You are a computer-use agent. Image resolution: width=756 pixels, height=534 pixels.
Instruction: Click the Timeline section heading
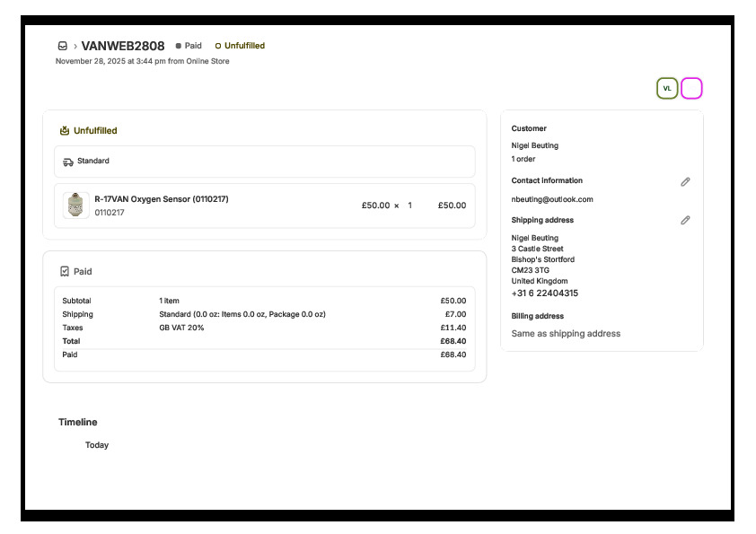[x=78, y=422]
